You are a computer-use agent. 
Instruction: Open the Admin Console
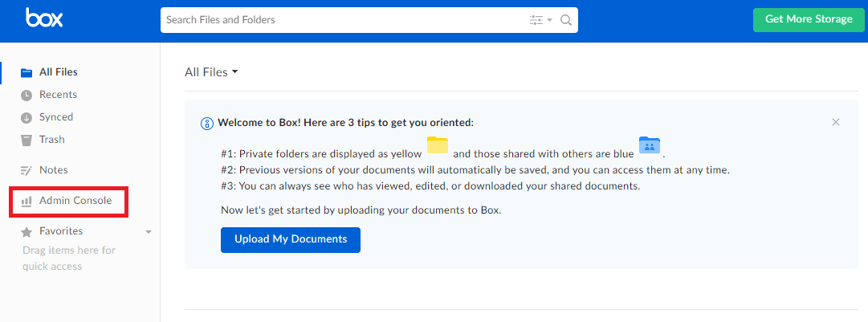pos(75,200)
